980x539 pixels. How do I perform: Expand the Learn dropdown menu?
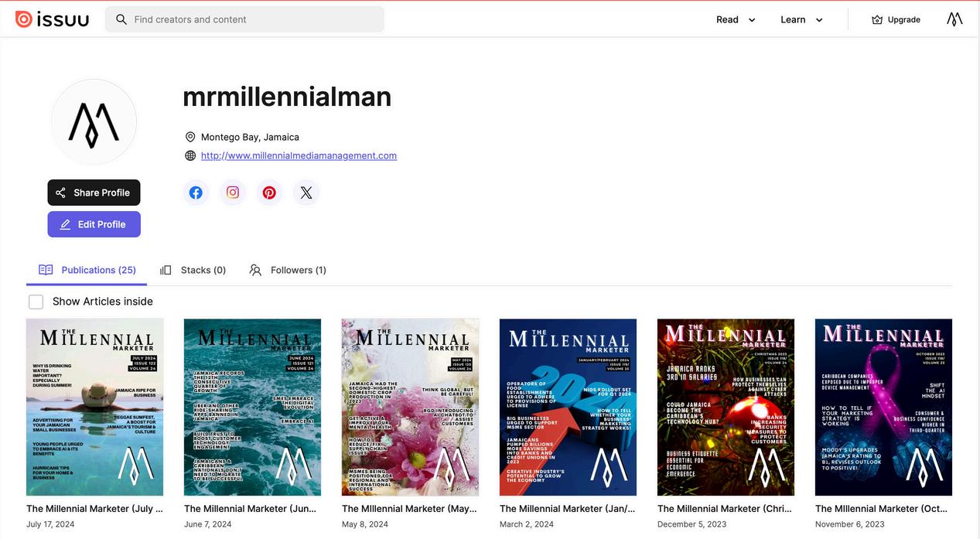pyautogui.click(x=801, y=19)
